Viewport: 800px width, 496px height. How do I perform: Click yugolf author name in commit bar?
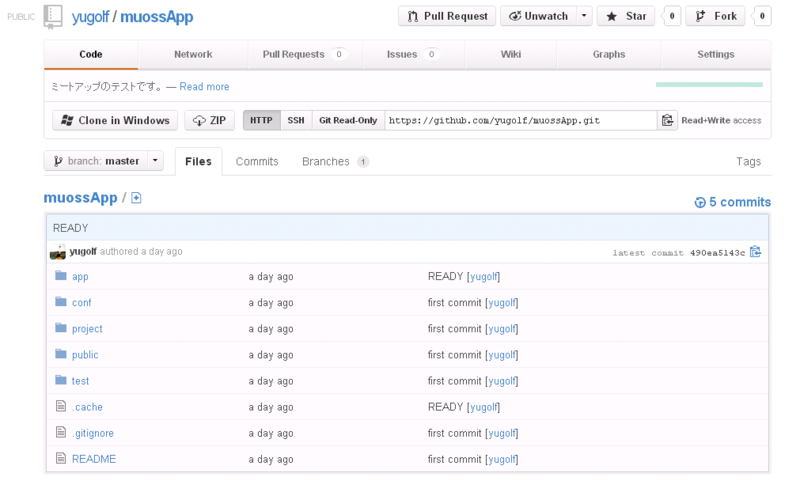pos(83,252)
